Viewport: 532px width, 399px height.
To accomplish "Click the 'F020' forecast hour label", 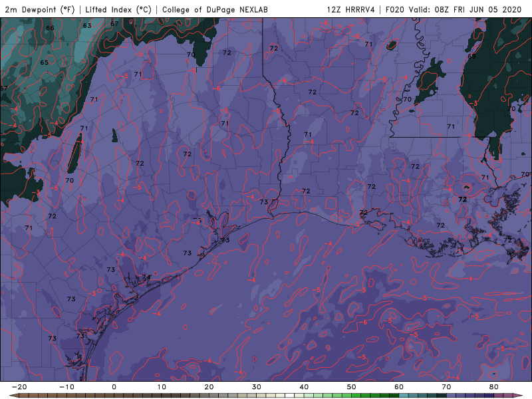I will [395, 9].
